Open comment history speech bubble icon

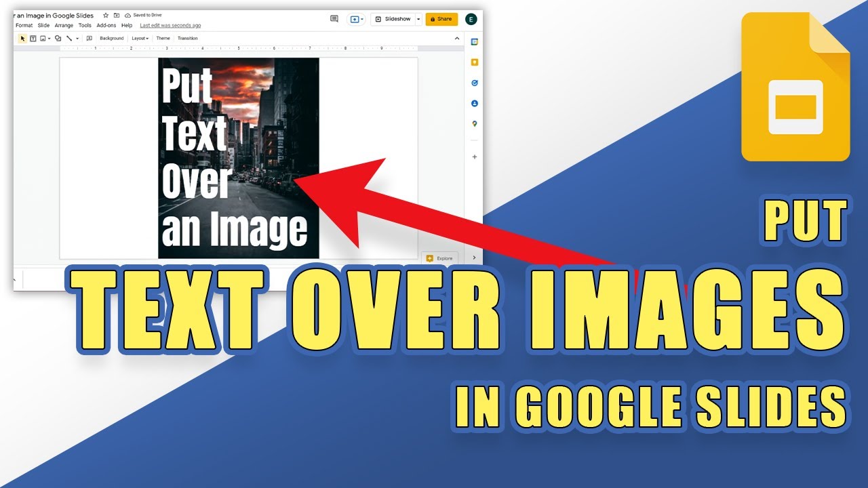[334, 19]
